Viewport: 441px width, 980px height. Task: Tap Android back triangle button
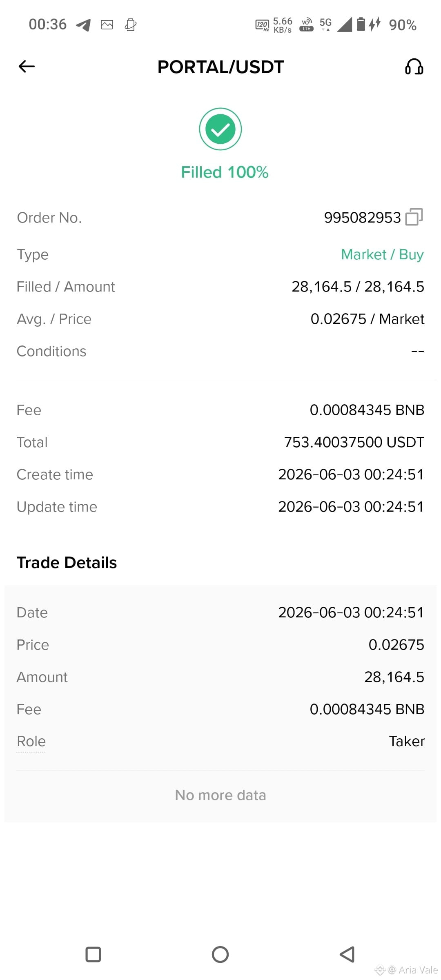click(347, 955)
